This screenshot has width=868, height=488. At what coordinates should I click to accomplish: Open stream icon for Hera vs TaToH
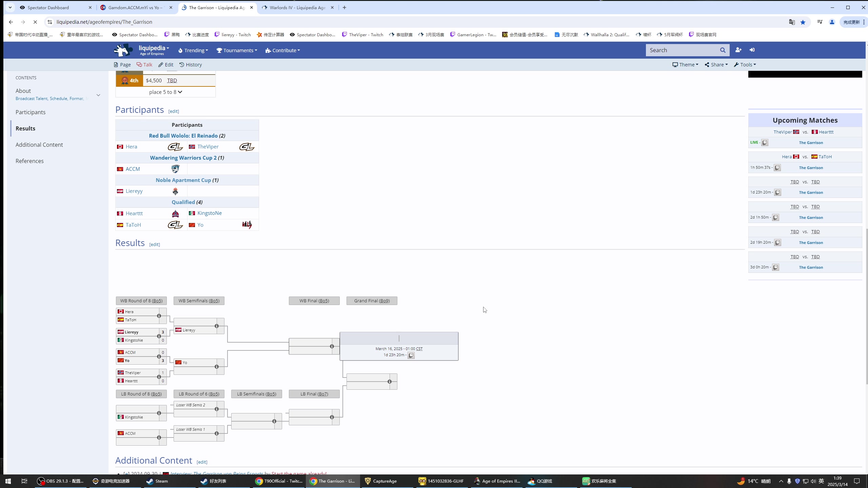(x=777, y=168)
